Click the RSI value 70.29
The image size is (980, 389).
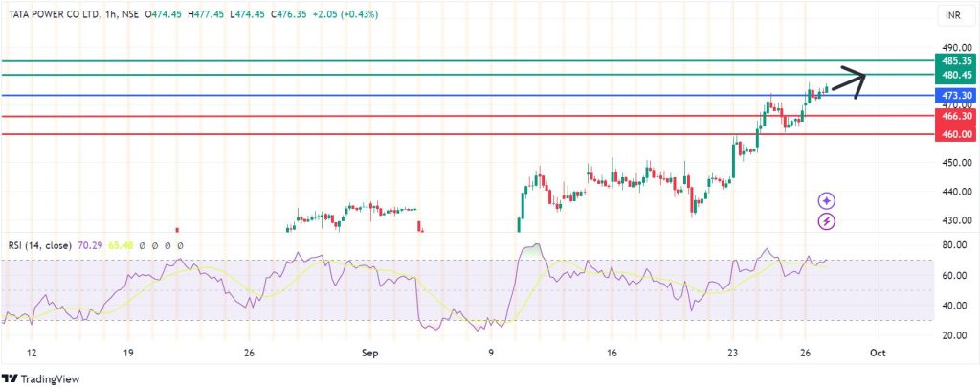[90, 246]
